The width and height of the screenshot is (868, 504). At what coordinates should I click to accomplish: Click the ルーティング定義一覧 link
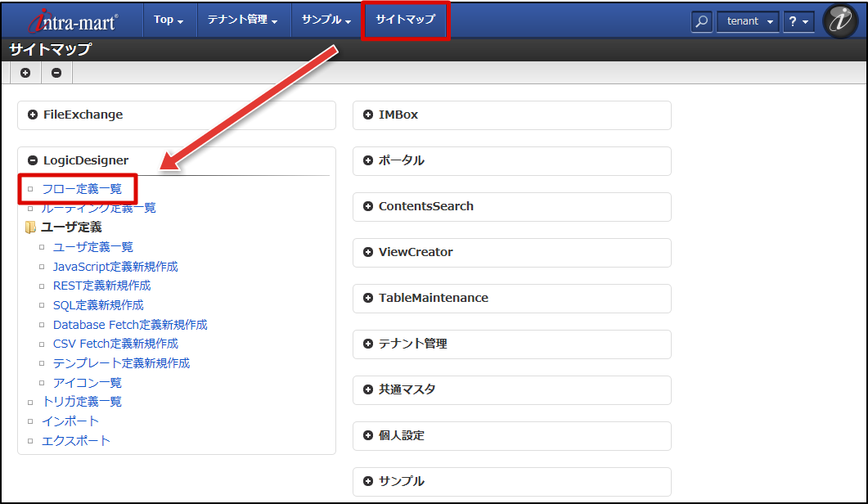[98, 208]
